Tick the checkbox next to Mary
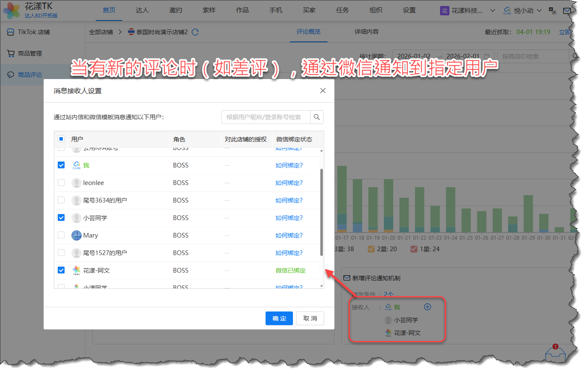The width and height of the screenshot is (588, 376). 61,235
